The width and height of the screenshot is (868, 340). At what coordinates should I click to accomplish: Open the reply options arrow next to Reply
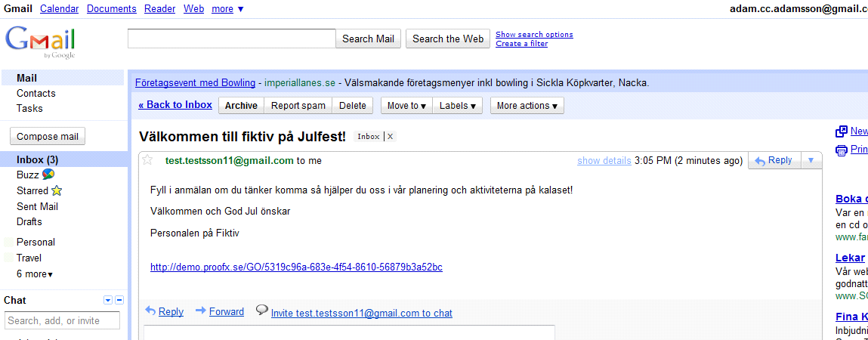(x=811, y=160)
